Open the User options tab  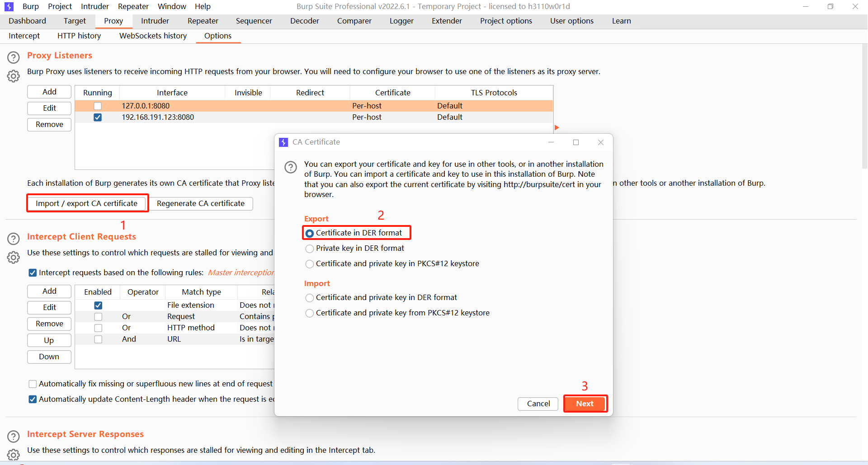(572, 21)
